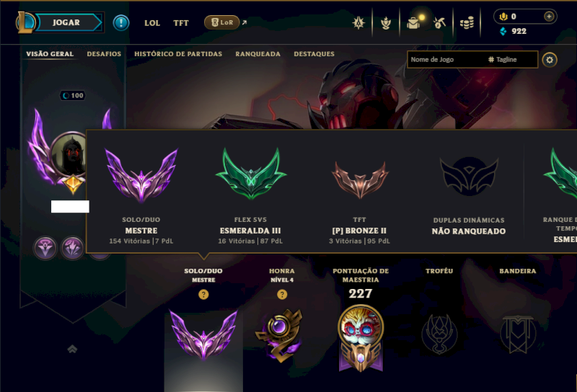This screenshot has height=392, width=577.
Task: Open the clash trophy laurel icon
Action: click(386, 24)
